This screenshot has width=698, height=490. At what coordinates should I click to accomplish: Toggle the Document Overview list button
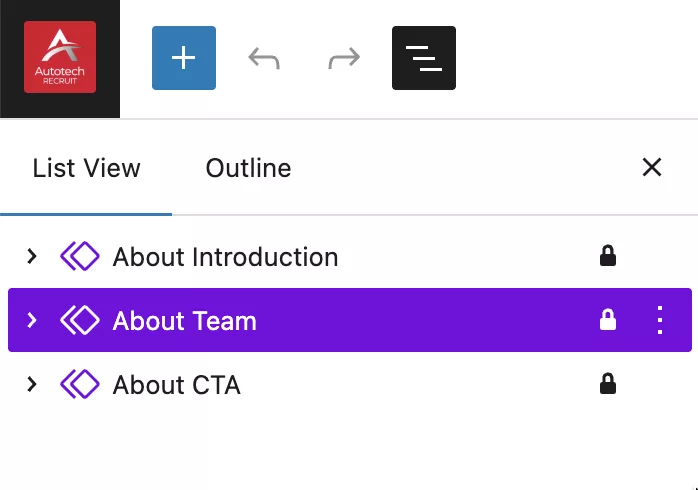(x=424, y=58)
